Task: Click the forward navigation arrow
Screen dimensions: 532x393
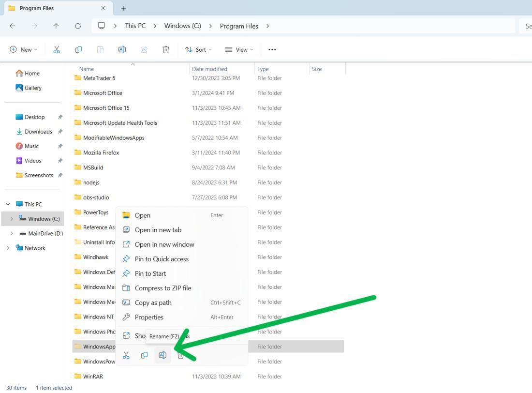Action: 34,26
